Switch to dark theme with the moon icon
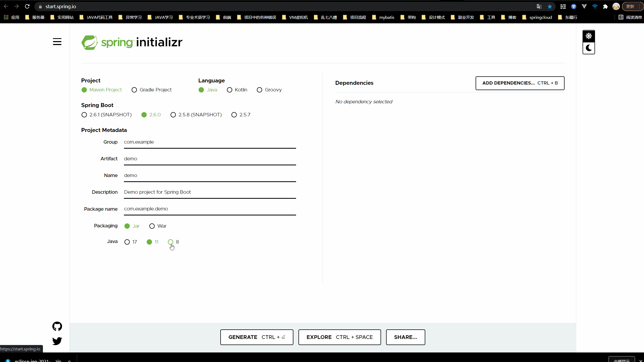This screenshot has width=644, height=362. pyautogui.click(x=589, y=48)
